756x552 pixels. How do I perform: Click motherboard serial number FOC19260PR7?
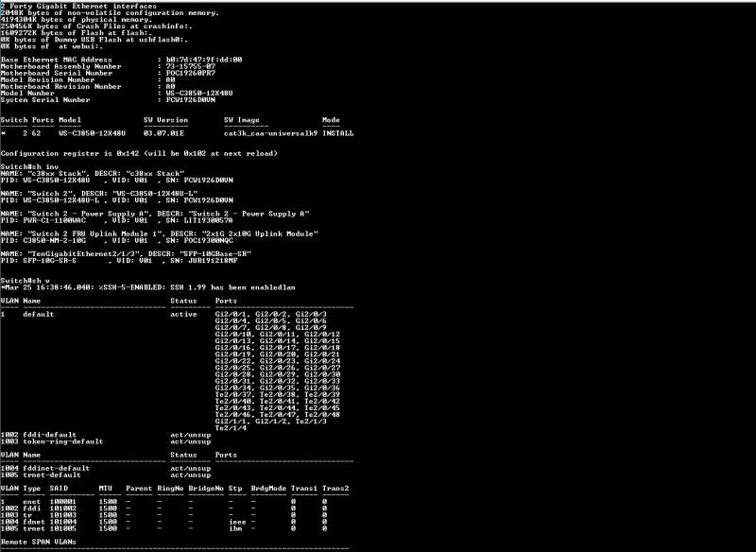pos(191,74)
